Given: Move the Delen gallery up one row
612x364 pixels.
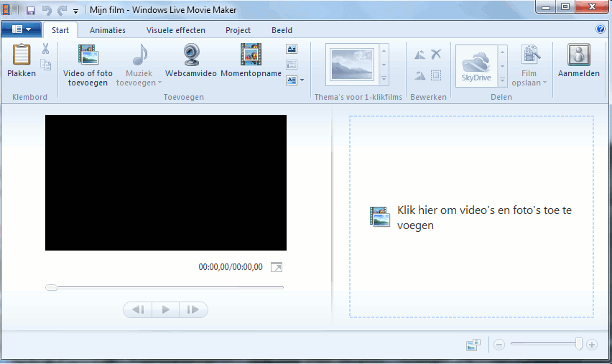Looking at the screenshot, I should coord(503,52).
